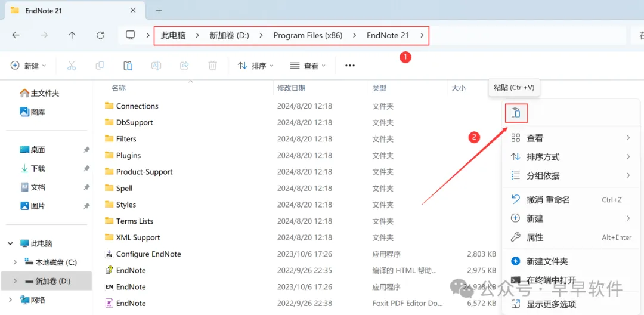644x315 pixels.
Task: Open 图片 in quick access
Action: coord(33,206)
